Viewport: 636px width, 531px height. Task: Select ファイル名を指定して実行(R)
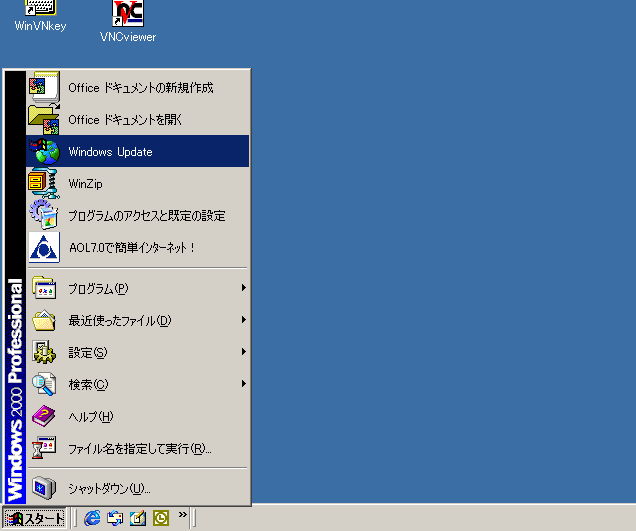point(138,449)
